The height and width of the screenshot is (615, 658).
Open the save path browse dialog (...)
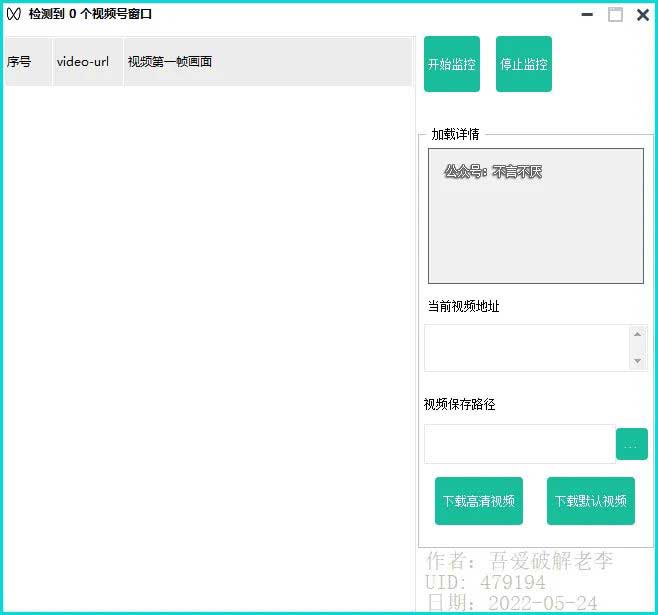631,444
